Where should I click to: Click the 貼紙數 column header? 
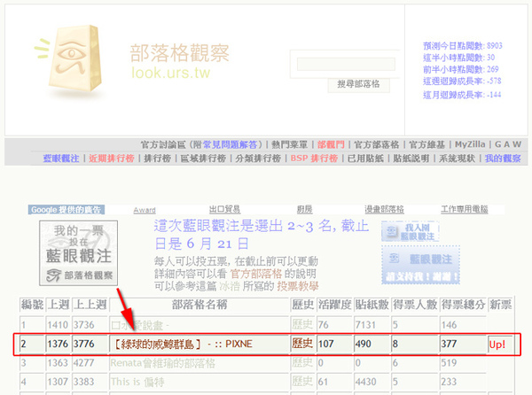pyautogui.click(x=372, y=305)
